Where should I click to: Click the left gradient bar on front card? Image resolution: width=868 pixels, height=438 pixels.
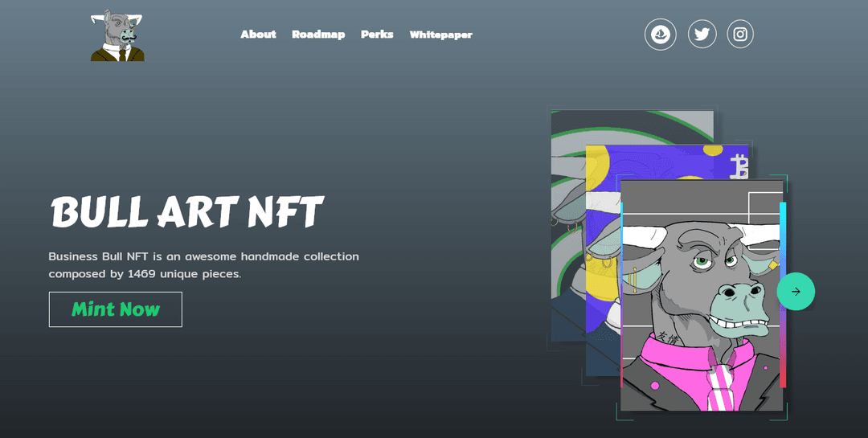(x=622, y=297)
